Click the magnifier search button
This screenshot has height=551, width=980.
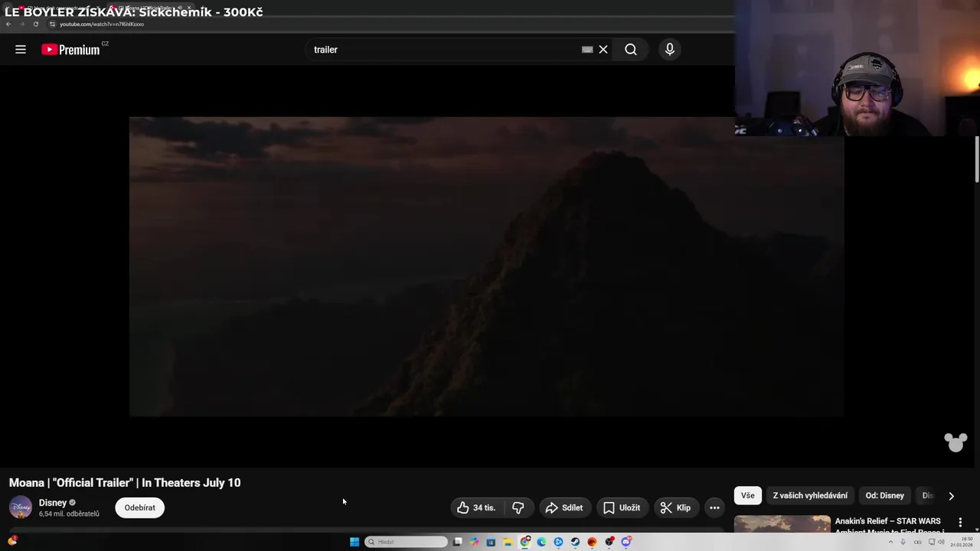point(631,50)
